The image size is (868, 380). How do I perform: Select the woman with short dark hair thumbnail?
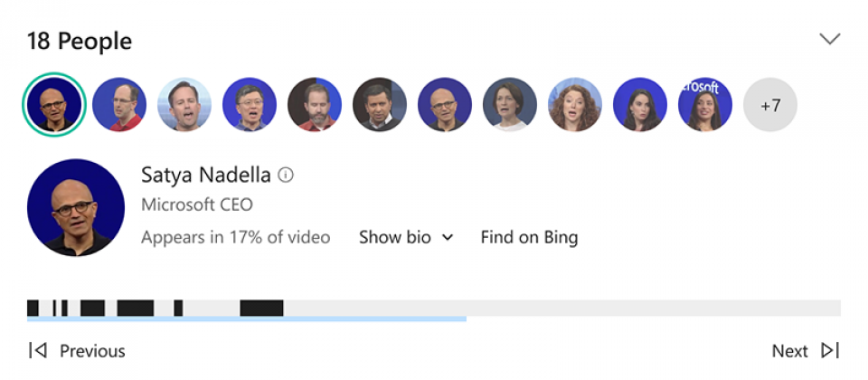[510, 105]
